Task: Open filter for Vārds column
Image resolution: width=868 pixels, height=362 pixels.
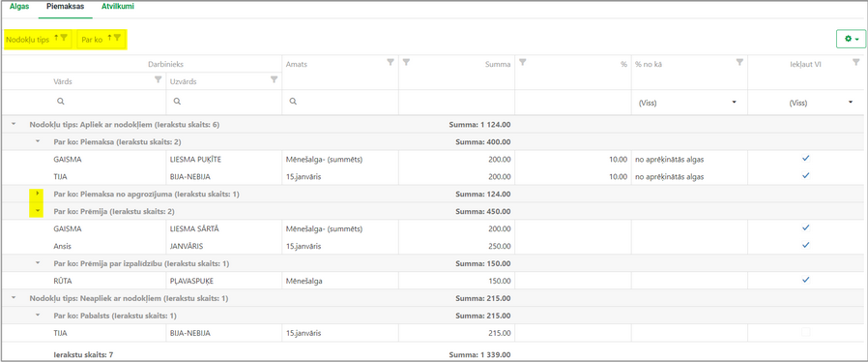Action: coord(158,79)
